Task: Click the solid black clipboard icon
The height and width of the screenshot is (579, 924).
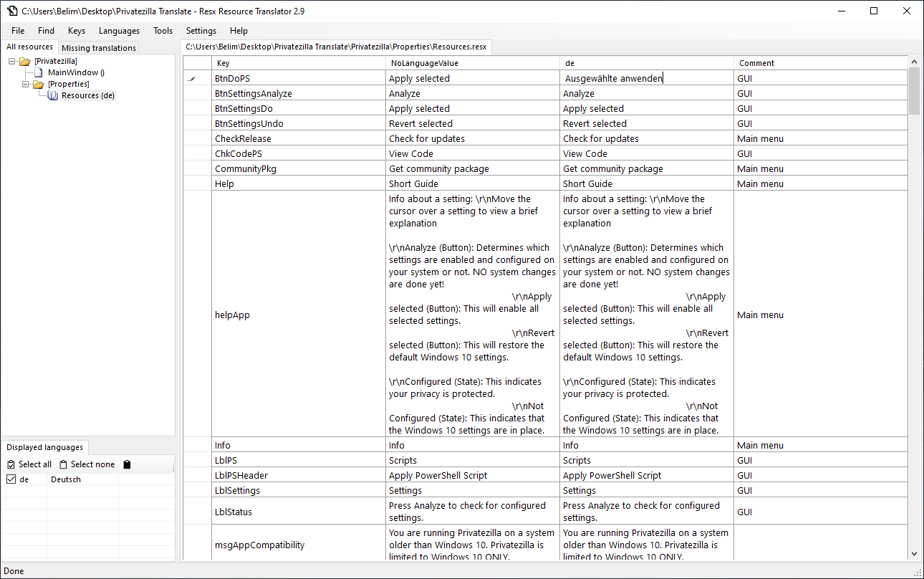Action: tap(127, 464)
